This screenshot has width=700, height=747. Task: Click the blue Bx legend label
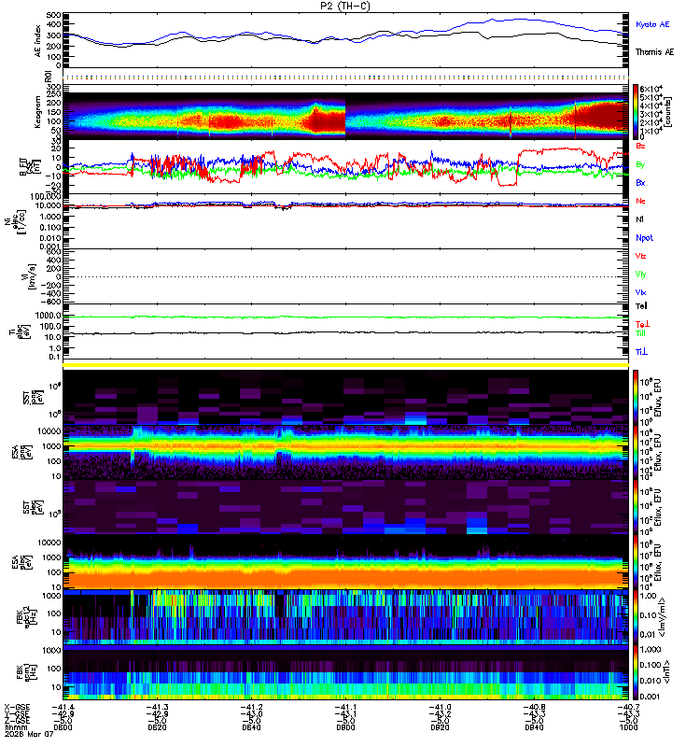[640, 182]
